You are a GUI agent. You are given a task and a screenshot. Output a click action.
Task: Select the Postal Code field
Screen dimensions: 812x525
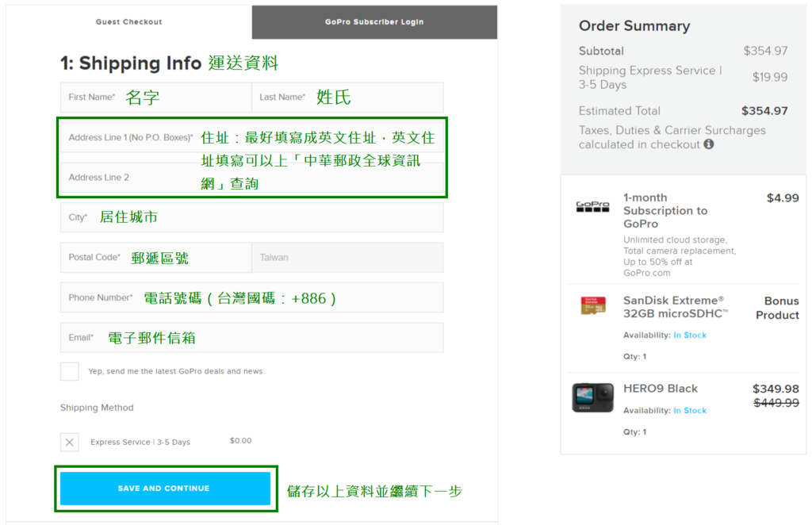156,257
